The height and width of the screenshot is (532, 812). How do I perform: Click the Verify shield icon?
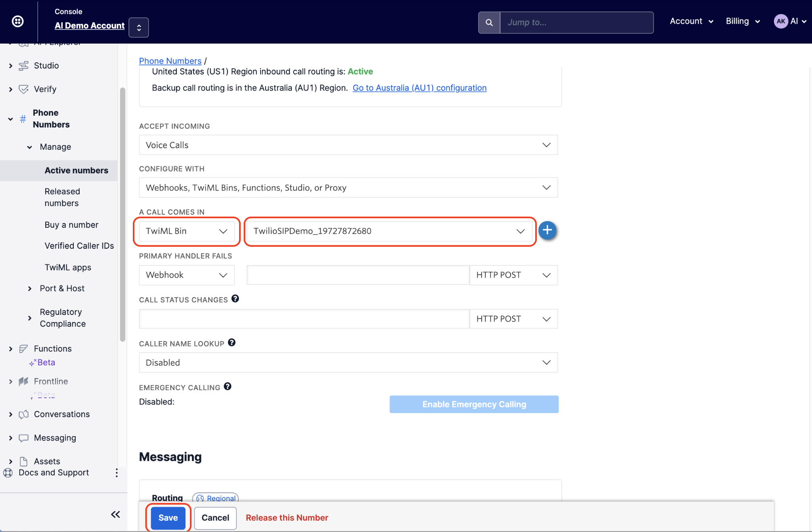(x=24, y=89)
